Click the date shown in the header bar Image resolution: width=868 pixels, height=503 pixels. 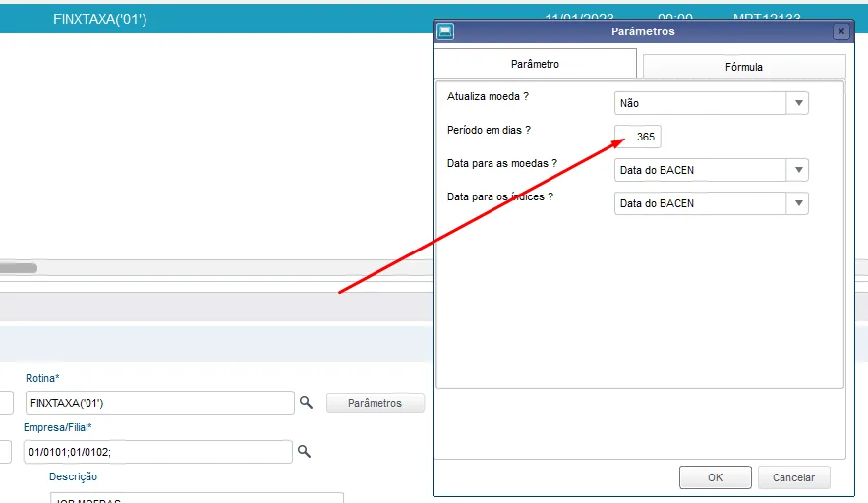click(x=579, y=17)
